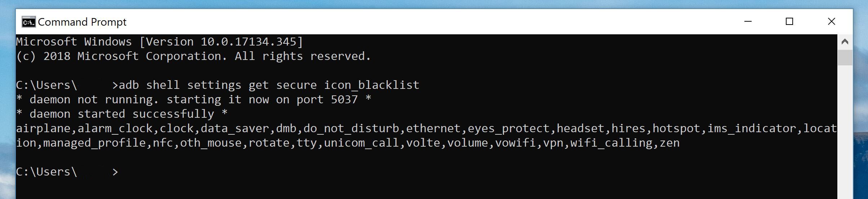Click 'eyes_protect' in the output text
Viewport: 868px width, 199px height.
[x=509, y=129]
